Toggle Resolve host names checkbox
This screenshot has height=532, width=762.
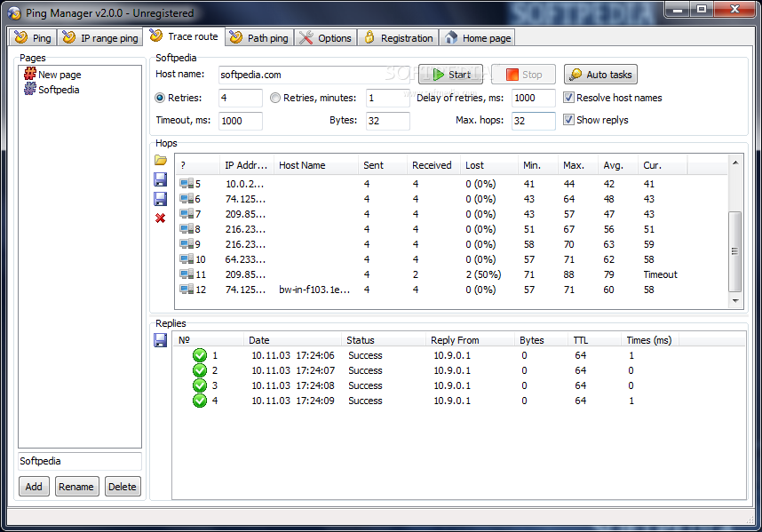pos(568,98)
